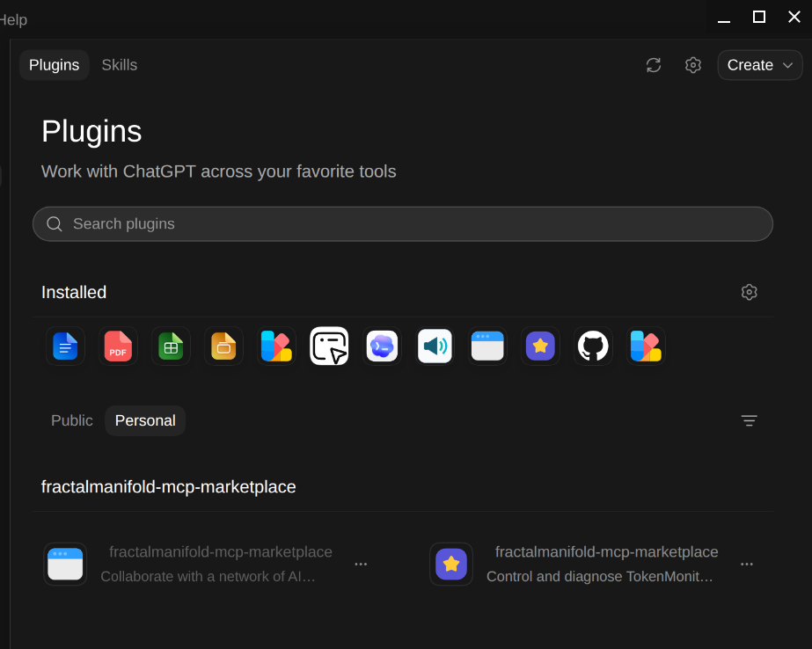
Task: Maximize the window
Action: tap(759, 18)
